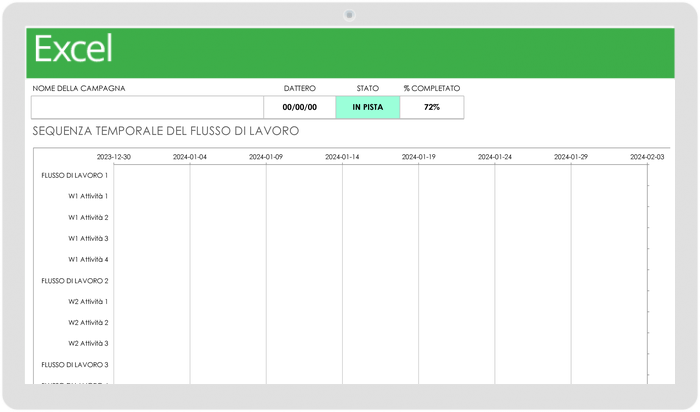Select the W1 Attività 4 row label
700x412 pixels.
tap(88, 259)
